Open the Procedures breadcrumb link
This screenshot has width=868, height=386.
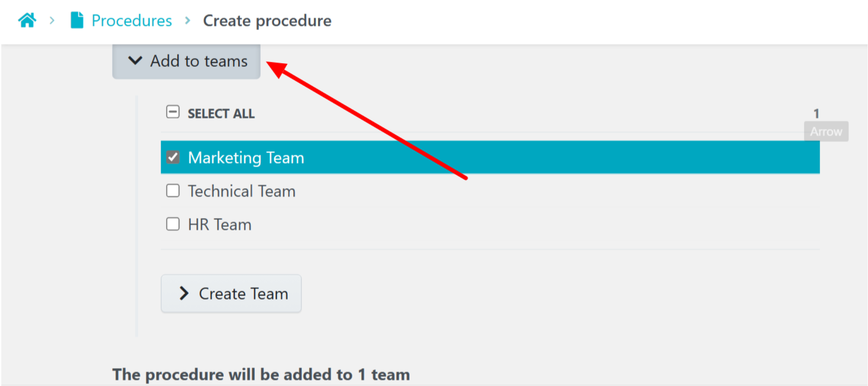[x=131, y=20]
